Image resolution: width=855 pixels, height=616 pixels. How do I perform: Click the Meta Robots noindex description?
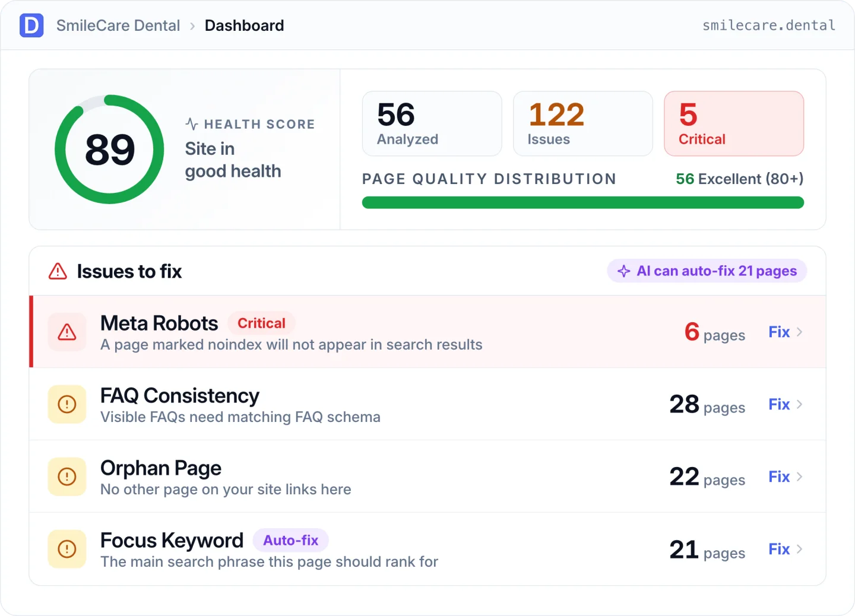(x=292, y=345)
